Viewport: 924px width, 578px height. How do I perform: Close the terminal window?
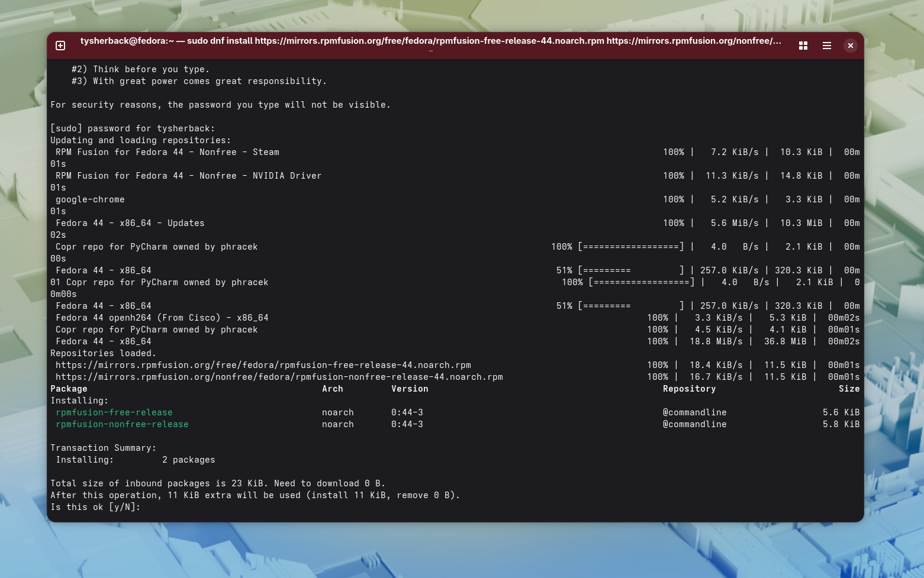pyautogui.click(x=851, y=46)
